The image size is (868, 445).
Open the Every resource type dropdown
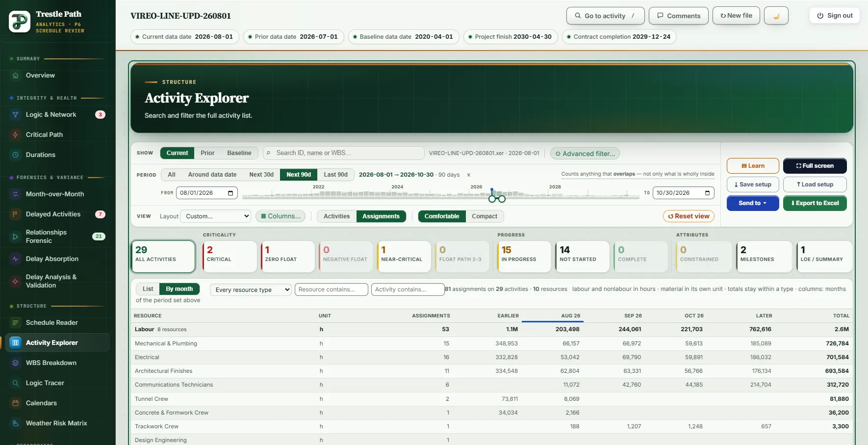251,290
